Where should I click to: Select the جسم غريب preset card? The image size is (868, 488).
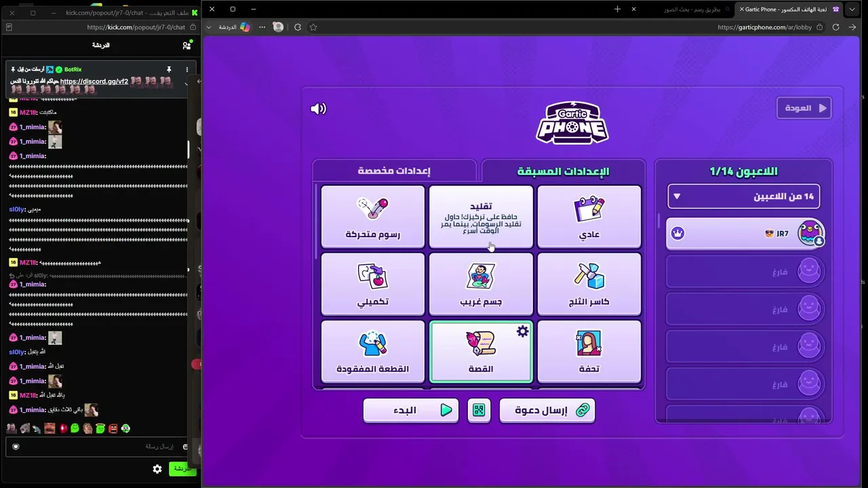481,284
